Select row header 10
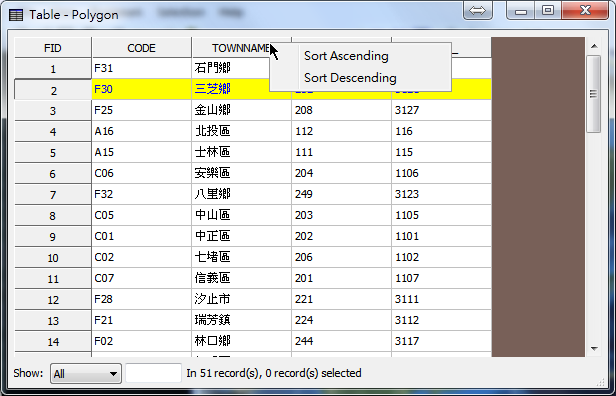 (x=53, y=258)
